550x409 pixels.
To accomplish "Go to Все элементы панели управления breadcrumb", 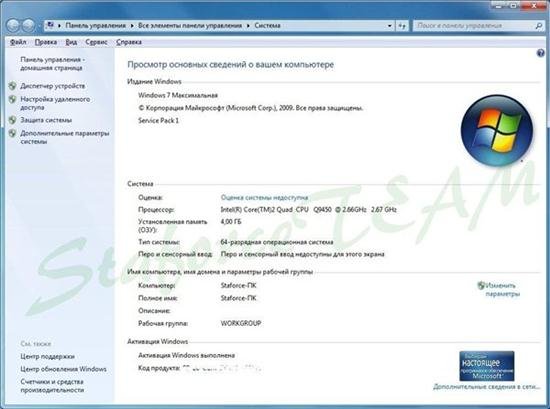I will [x=190, y=26].
